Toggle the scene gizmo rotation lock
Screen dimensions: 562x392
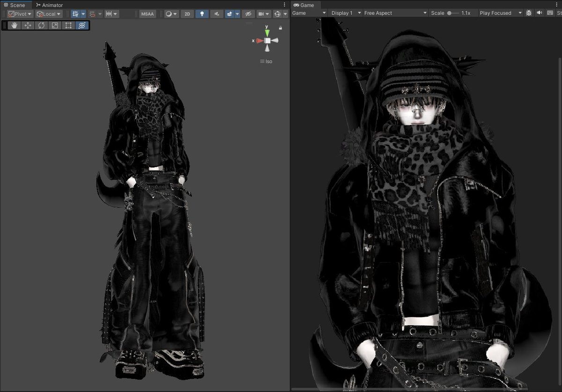pyautogui.click(x=280, y=28)
